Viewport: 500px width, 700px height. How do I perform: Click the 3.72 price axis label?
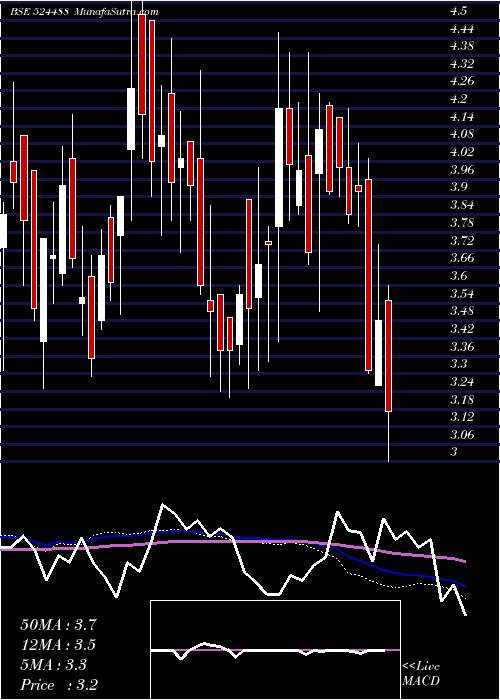(462, 242)
